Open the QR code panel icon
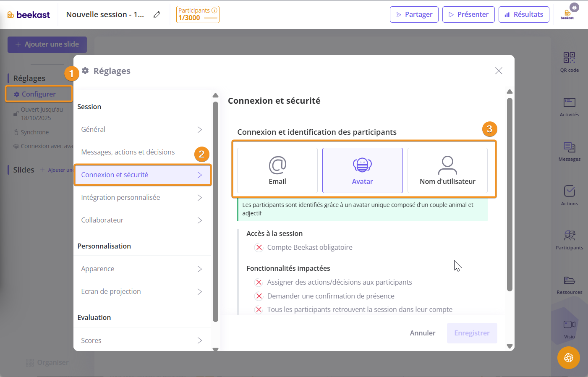Image resolution: width=588 pixels, height=377 pixels. [569, 58]
